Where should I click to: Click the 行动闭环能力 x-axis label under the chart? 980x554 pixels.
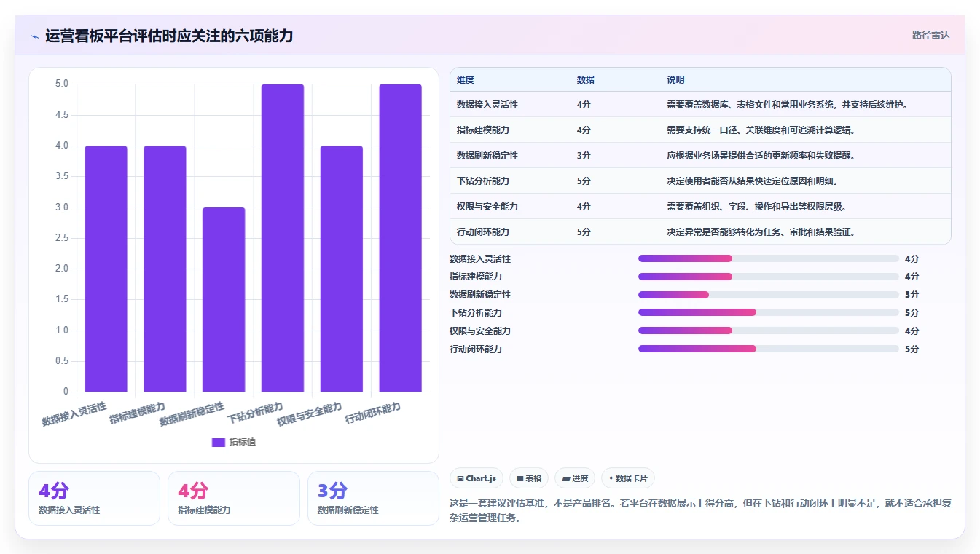[x=373, y=412]
